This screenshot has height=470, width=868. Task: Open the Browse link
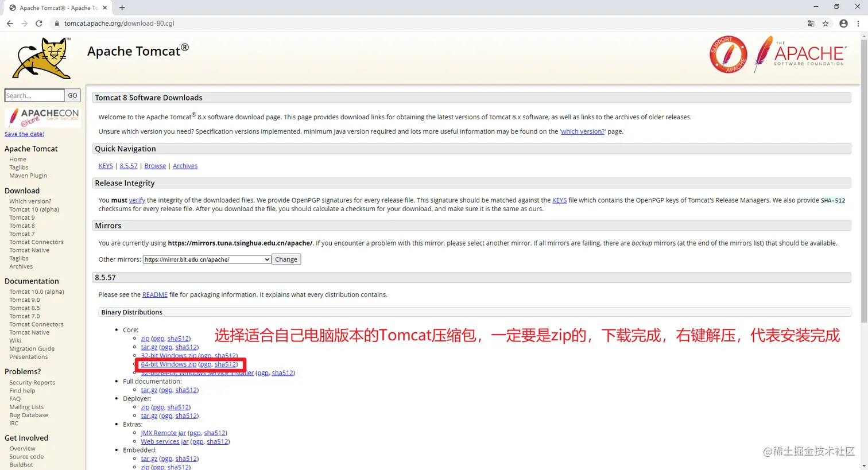coord(155,166)
